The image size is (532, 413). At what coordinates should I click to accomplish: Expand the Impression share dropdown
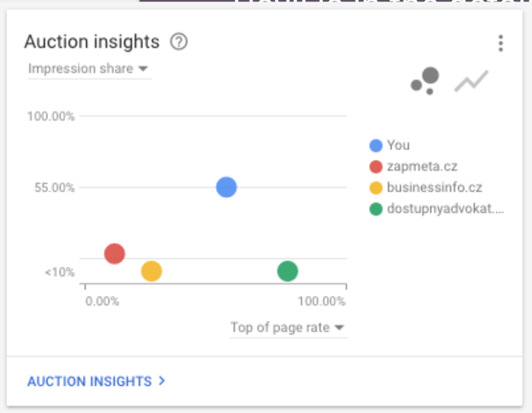(x=90, y=69)
